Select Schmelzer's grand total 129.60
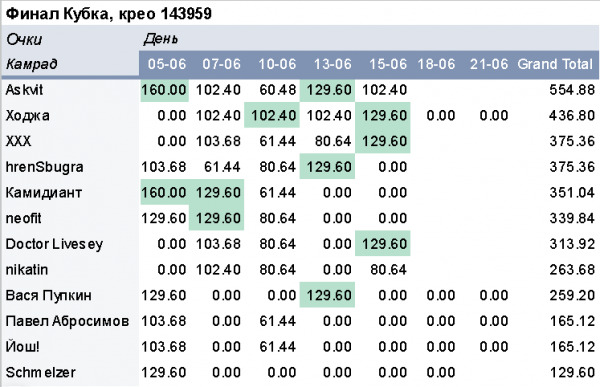 point(572,372)
